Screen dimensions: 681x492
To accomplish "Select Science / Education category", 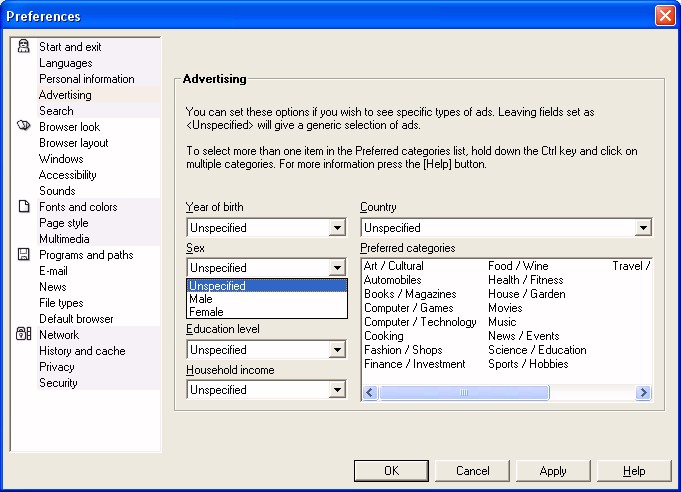I will 537,350.
